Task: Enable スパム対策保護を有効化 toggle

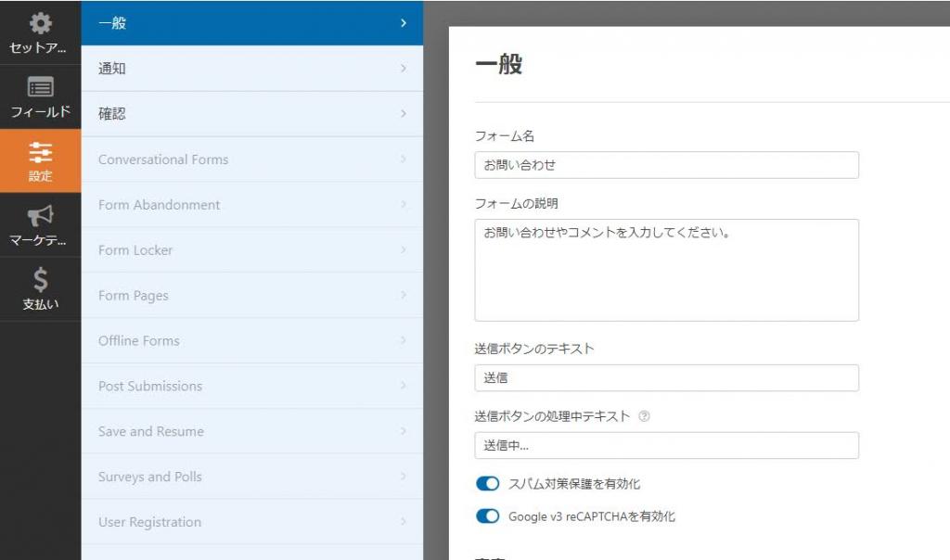Action: coord(487,483)
